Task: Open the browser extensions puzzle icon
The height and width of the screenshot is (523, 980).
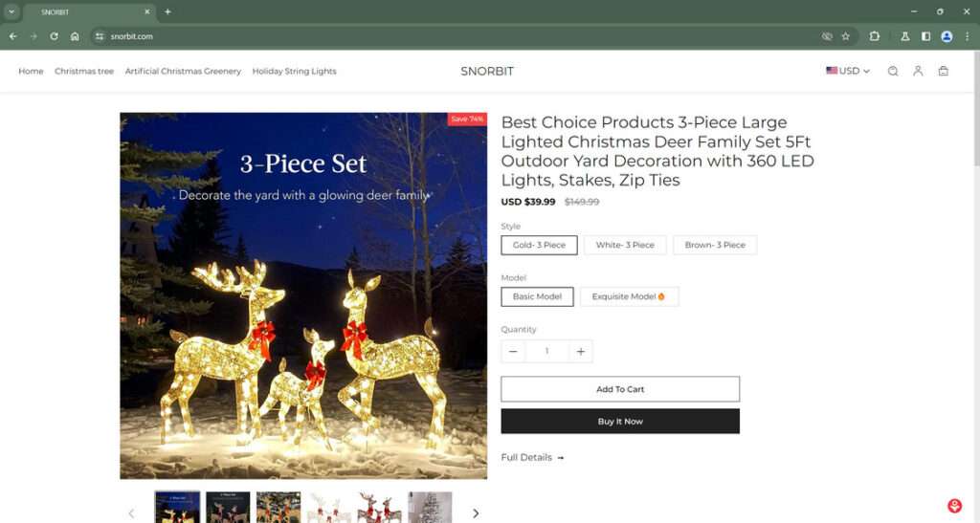Action: (x=875, y=36)
